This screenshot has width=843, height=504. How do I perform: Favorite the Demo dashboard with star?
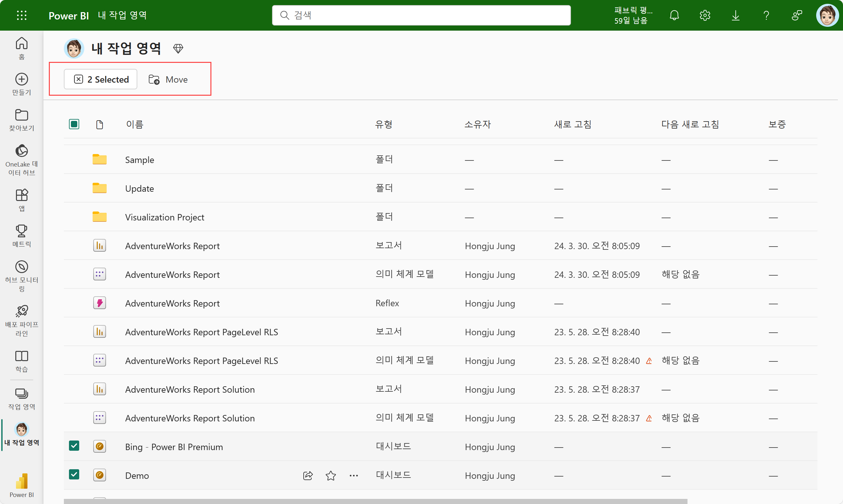[330, 476]
